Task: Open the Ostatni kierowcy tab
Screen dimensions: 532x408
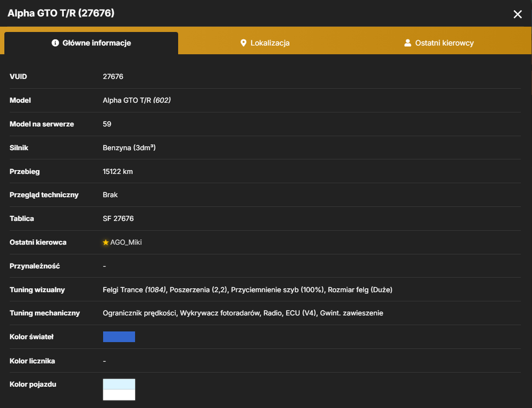Action: click(439, 43)
